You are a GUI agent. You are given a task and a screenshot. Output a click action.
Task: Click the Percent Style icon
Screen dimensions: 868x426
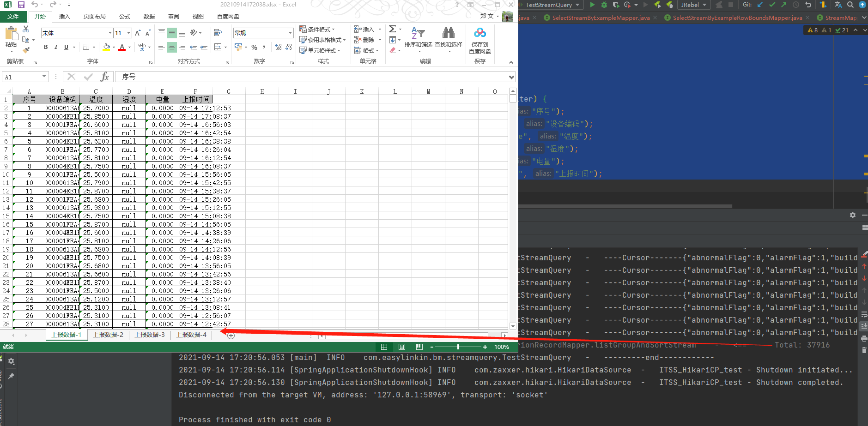pos(254,47)
